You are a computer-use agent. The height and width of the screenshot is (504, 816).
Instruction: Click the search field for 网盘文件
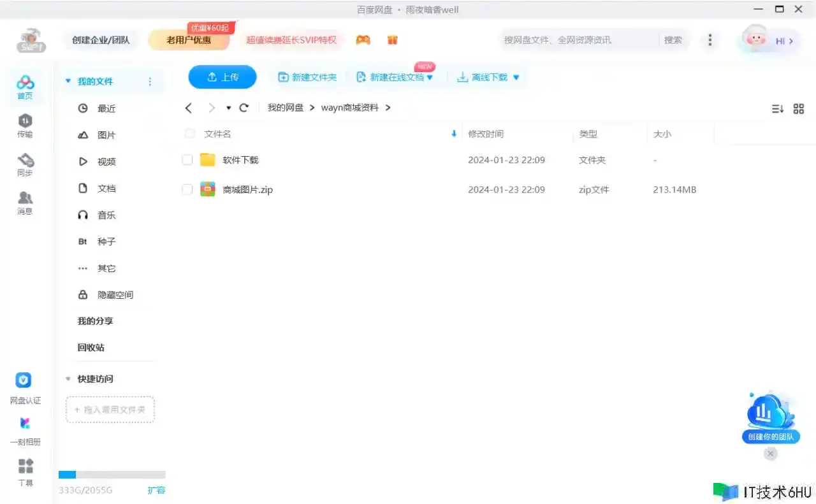(x=577, y=40)
